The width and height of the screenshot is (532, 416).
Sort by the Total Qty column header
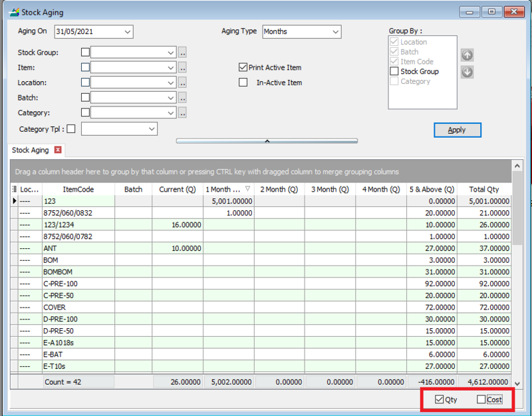click(483, 189)
